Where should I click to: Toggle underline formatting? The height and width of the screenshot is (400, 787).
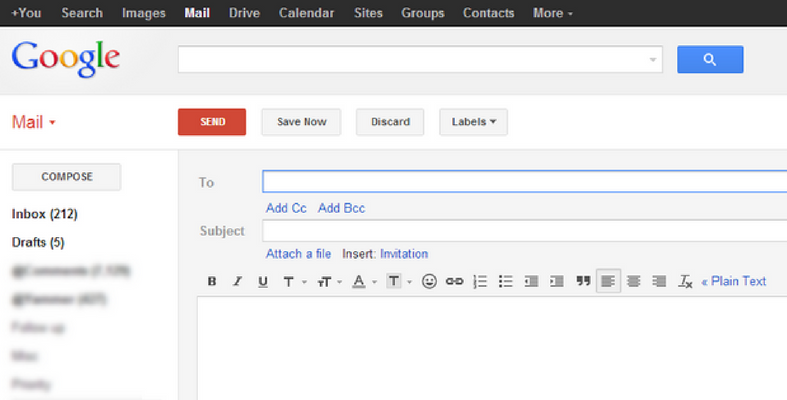coord(263,281)
